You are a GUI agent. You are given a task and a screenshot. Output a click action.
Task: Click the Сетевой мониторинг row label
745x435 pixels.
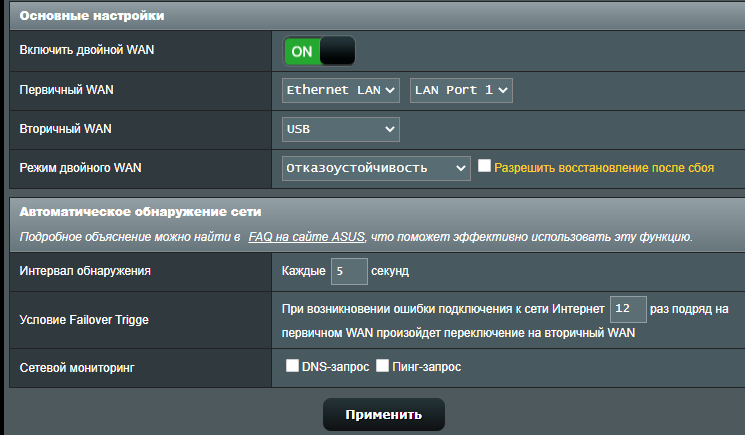[x=77, y=368]
